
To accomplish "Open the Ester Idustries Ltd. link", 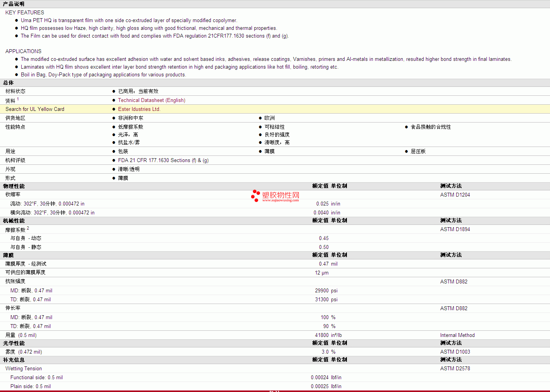I will pyautogui.click(x=139, y=109).
